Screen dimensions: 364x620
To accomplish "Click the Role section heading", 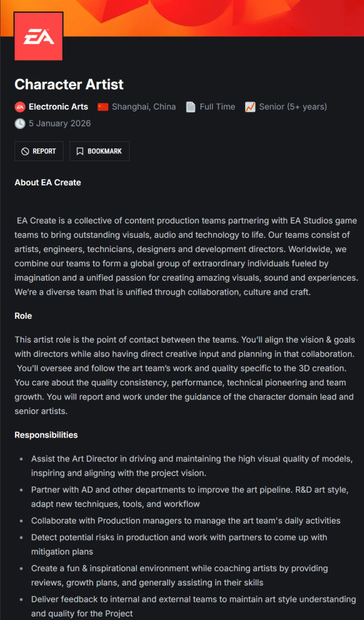I will [x=24, y=316].
